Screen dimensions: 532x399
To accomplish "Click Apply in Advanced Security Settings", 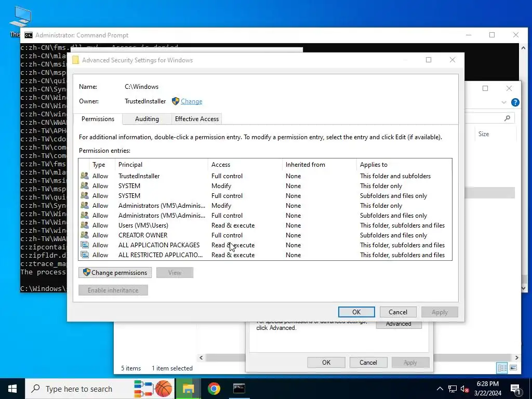I will click(440, 312).
